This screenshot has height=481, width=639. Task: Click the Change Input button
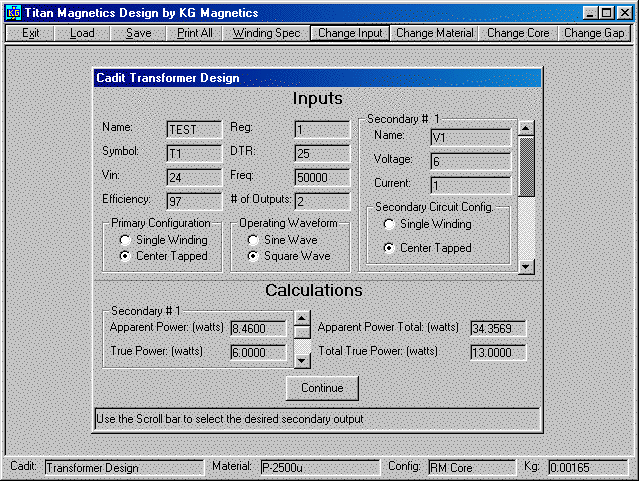[x=350, y=33]
